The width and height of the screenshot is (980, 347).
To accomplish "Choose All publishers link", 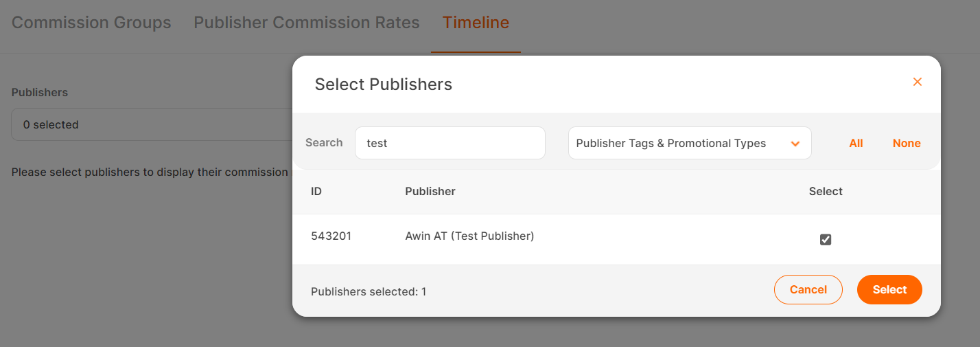I will pos(856,144).
